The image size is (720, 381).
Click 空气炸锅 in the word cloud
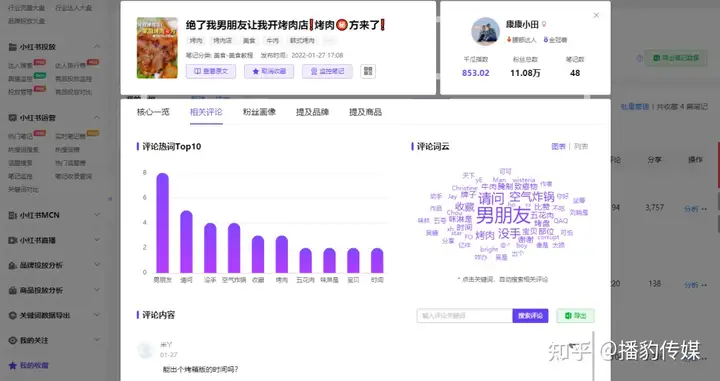(x=532, y=197)
